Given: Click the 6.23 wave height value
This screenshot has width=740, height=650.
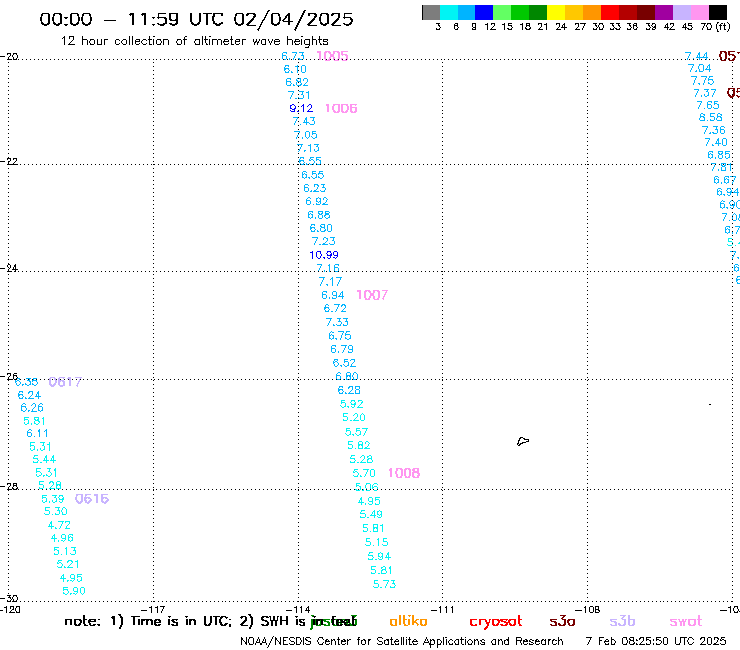Looking at the screenshot, I should tap(315, 188).
